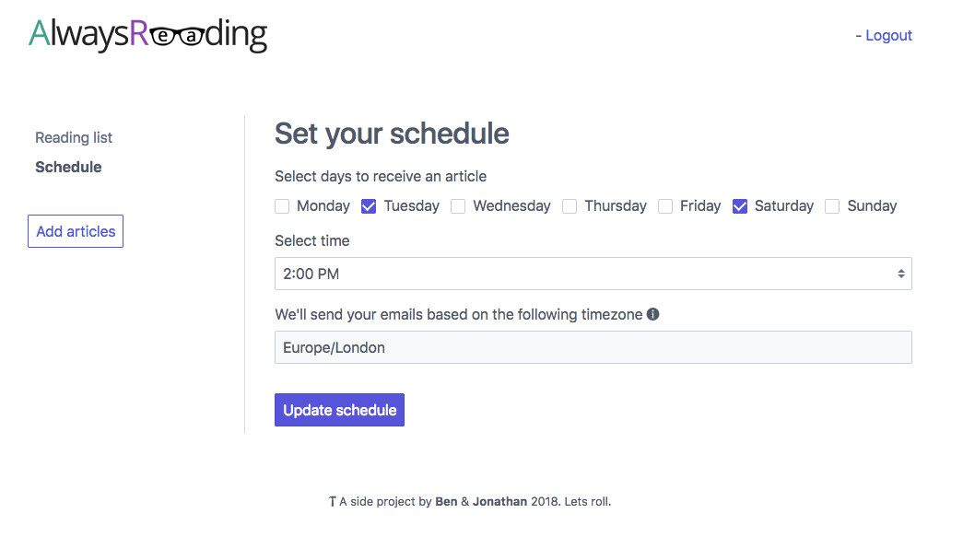This screenshot has width=963, height=560.
Task: Click the timezone info icon
Action: (x=653, y=314)
